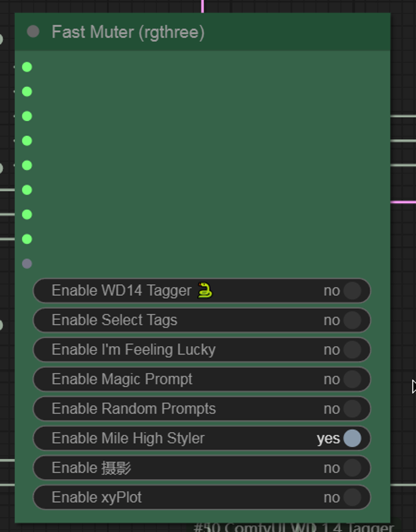Click the second green input connector

point(27,92)
